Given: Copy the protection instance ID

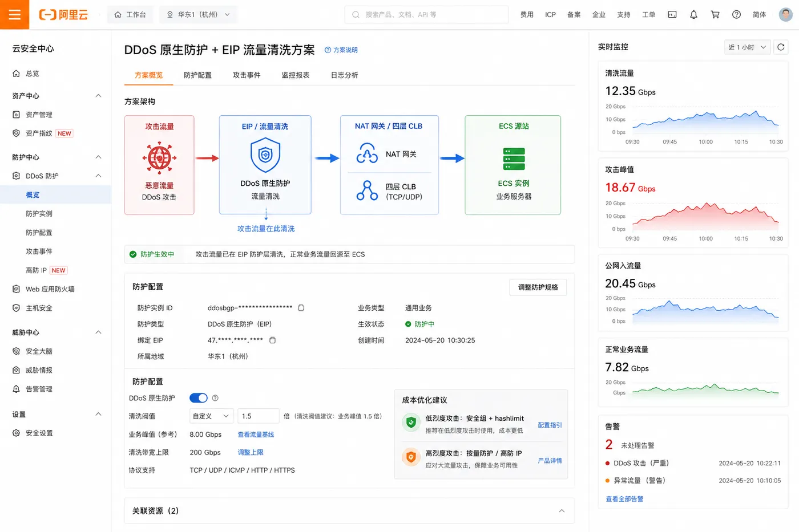Looking at the screenshot, I should coord(301,308).
